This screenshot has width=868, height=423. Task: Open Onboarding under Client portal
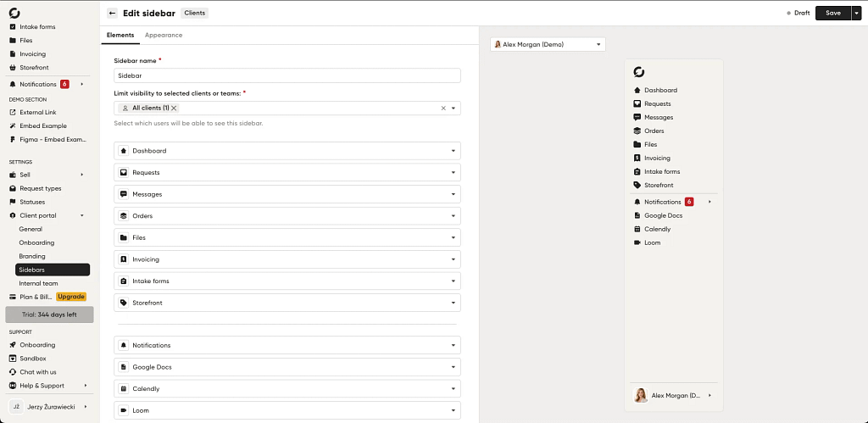36,242
